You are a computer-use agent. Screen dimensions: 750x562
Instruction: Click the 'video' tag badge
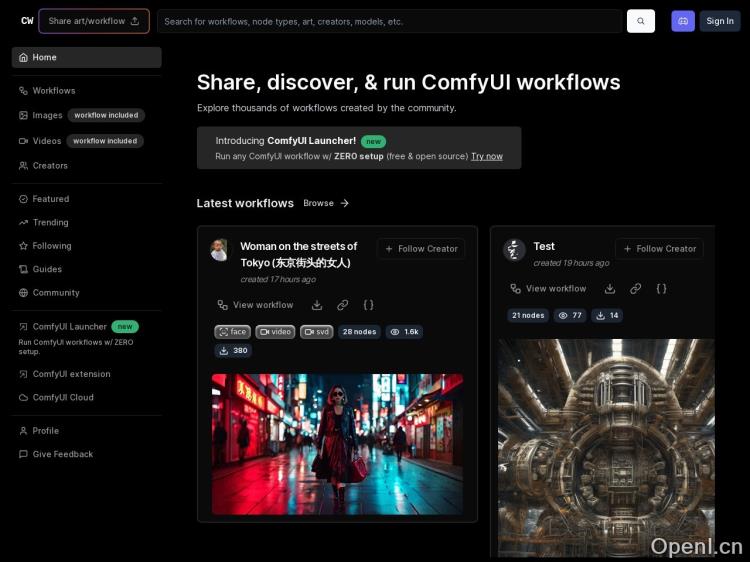click(275, 332)
